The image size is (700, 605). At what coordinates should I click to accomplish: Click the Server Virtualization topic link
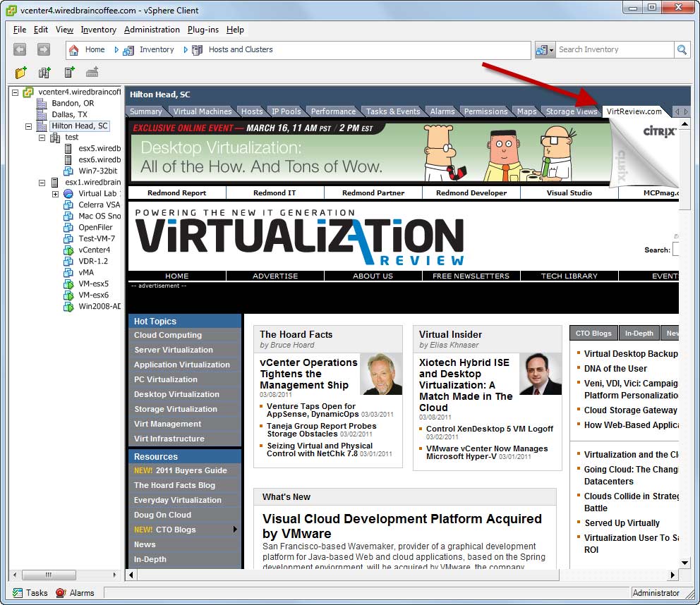point(174,350)
